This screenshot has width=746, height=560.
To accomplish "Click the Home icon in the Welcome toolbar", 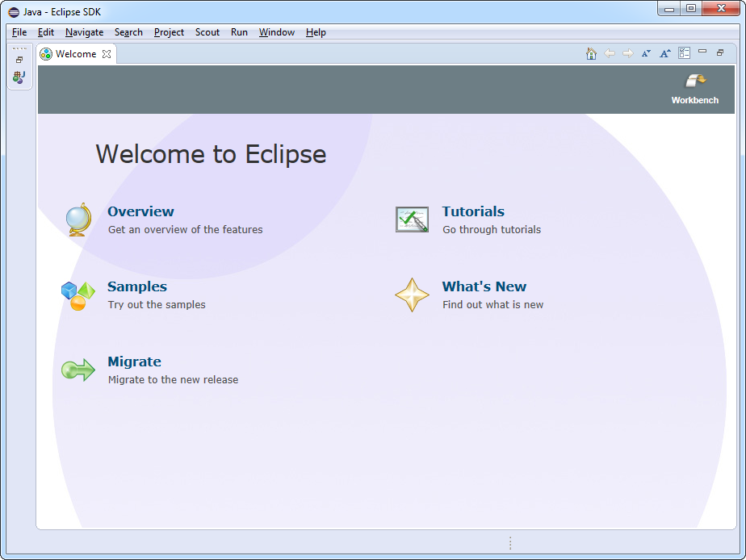I will (591, 53).
